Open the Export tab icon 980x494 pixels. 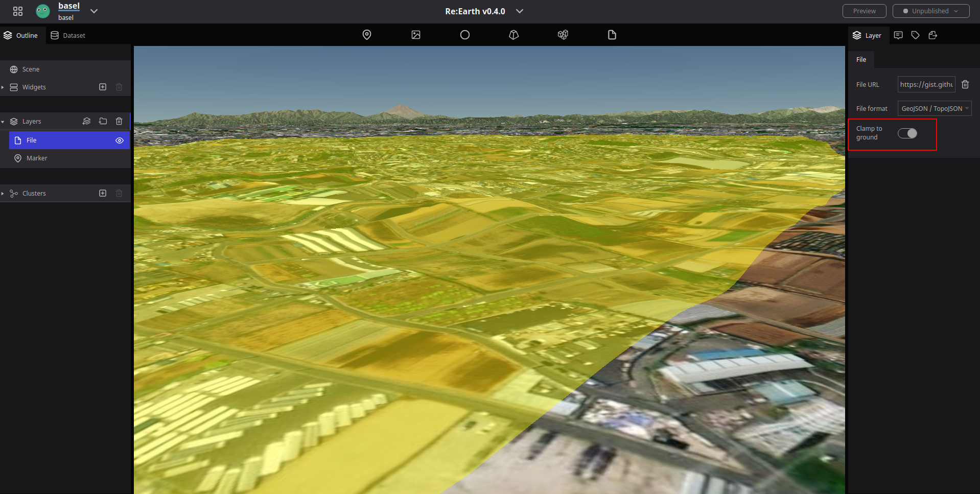[933, 35]
